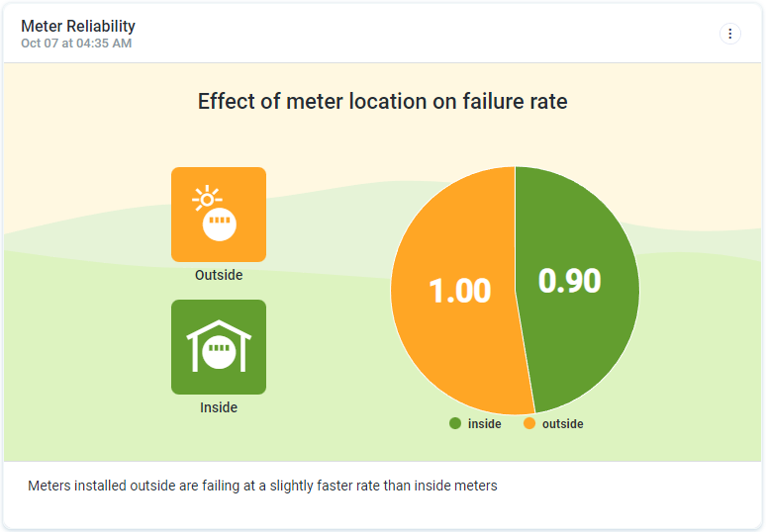Click the Inside label under the green tile

point(219,407)
